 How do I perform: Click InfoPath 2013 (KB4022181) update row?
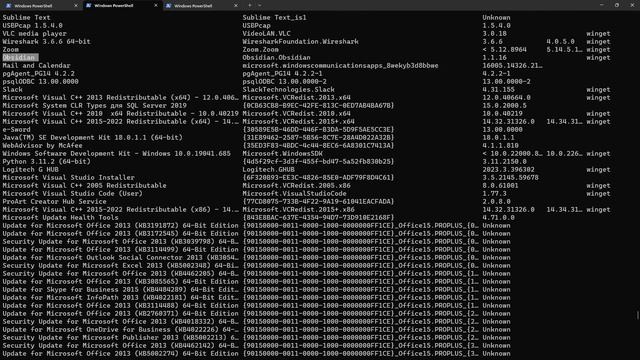[x=120, y=298]
